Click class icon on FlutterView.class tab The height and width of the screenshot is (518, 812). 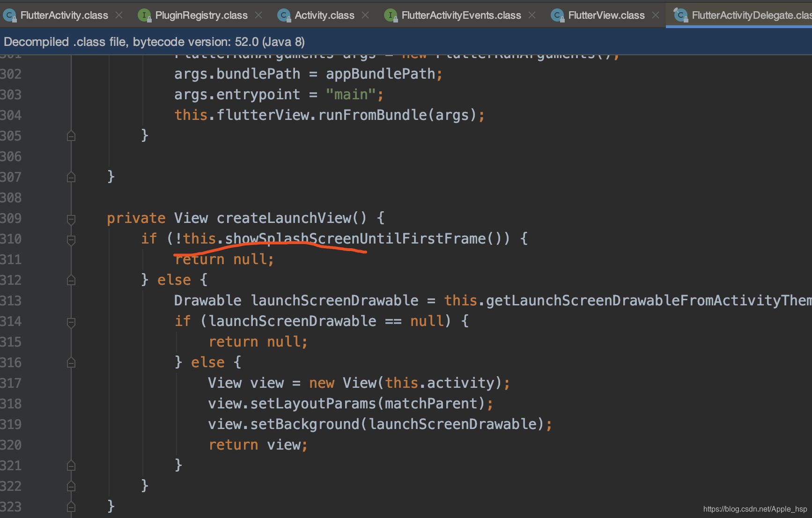557,15
